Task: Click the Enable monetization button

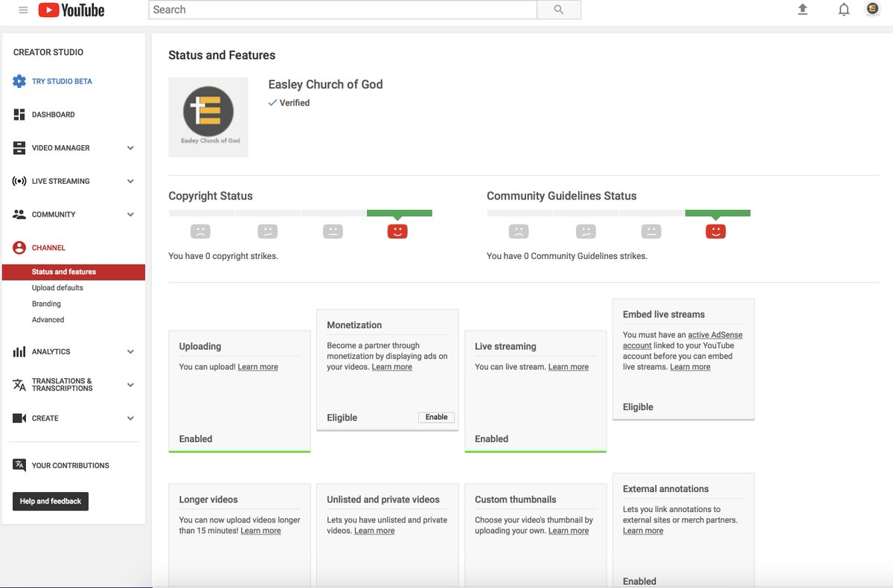Action: tap(436, 418)
